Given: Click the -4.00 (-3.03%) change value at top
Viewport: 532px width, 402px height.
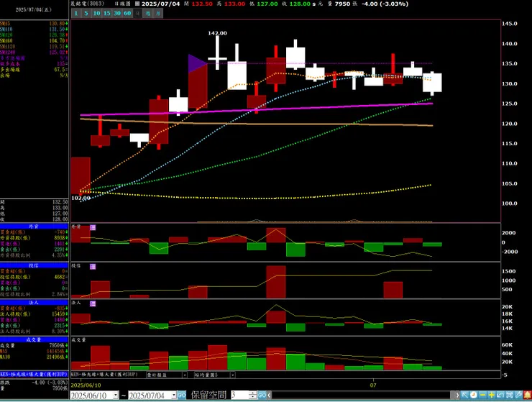Looking at the screenshot, I should pyautogui.click(x=385, y=4).
